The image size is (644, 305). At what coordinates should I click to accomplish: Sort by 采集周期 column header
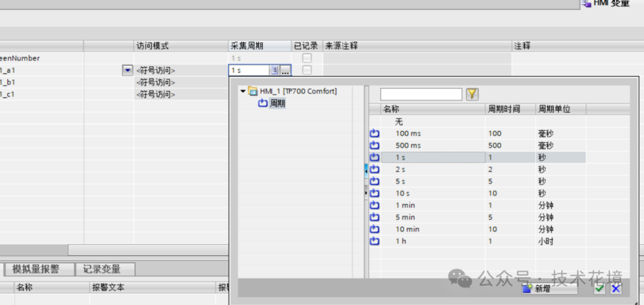pyautogui.click(x=259, y=46)
